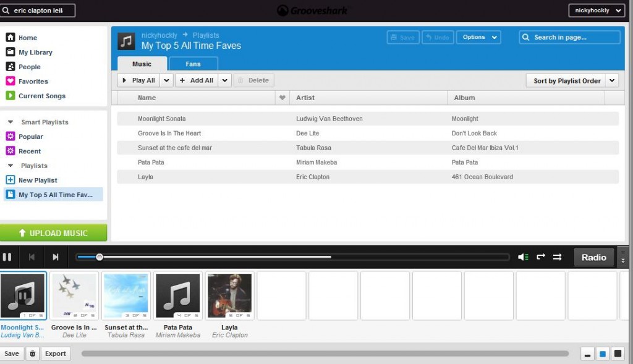The width and height of the screenshot is (633, 364).
Task: Click Eric Clapton artist cell
Action: (x=313, y=177)
